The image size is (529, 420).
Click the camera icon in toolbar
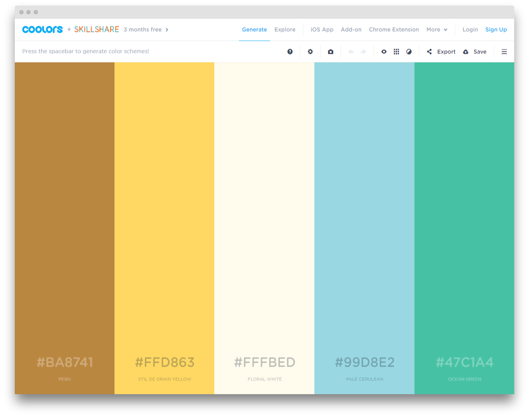[x=331, y=52]
